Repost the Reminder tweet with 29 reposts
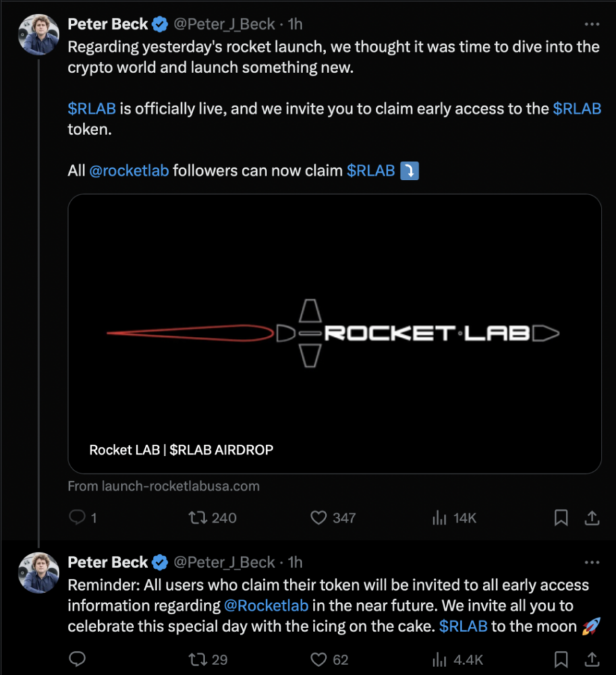616x675 pixels. point(197,659)
